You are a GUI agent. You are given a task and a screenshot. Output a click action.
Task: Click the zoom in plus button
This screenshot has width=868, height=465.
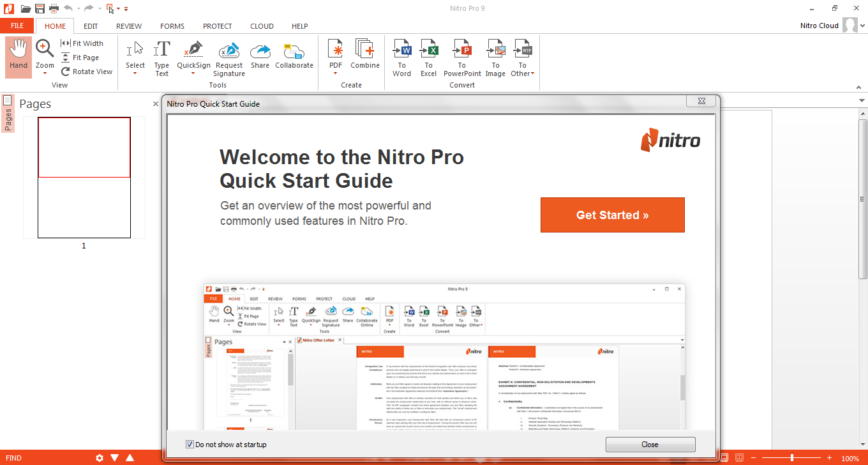[x=830, y=458]
